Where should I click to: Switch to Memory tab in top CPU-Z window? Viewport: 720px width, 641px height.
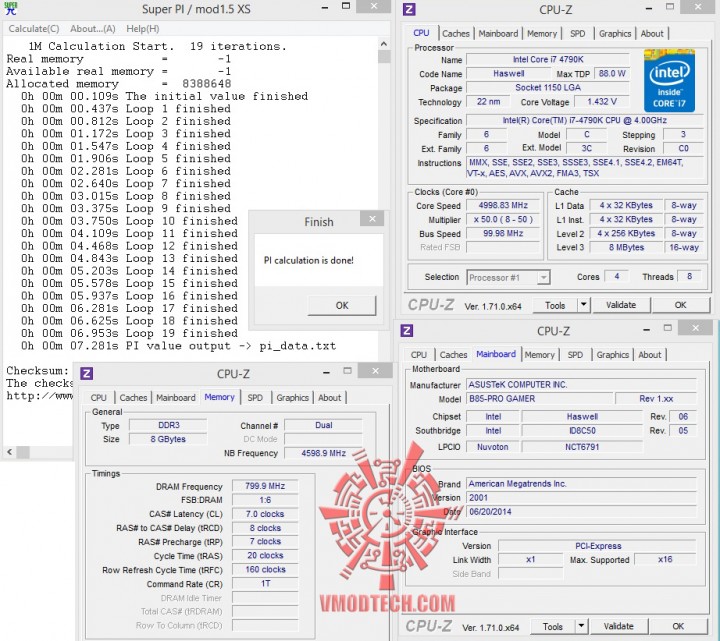tap(541, 34)
